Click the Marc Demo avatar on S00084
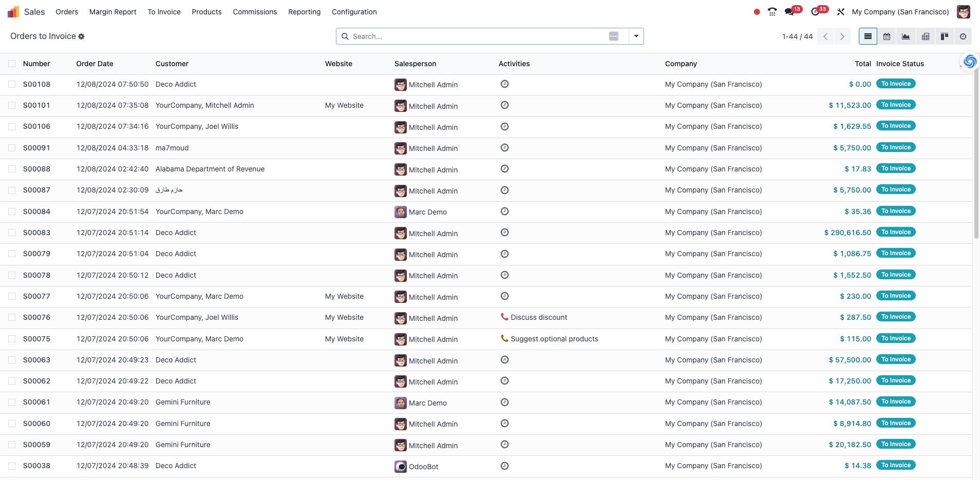The height and width of the screenshot is (480, 980). pos(401,212)
